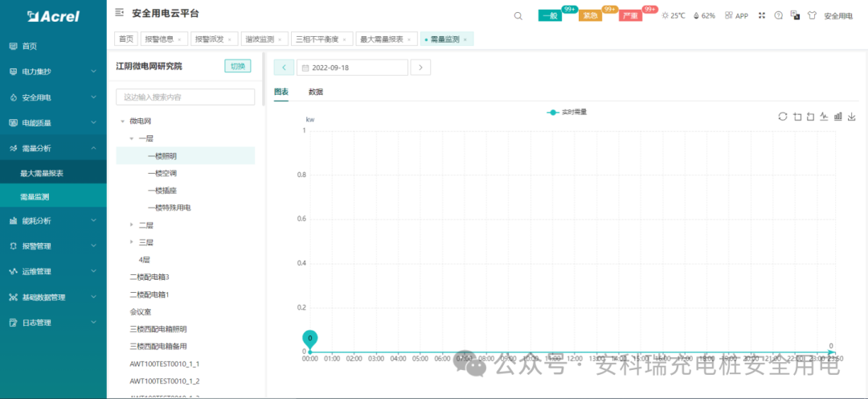
Task: Expand the 安全用电 sidebar menu
Action: click(x=53, y=97)
